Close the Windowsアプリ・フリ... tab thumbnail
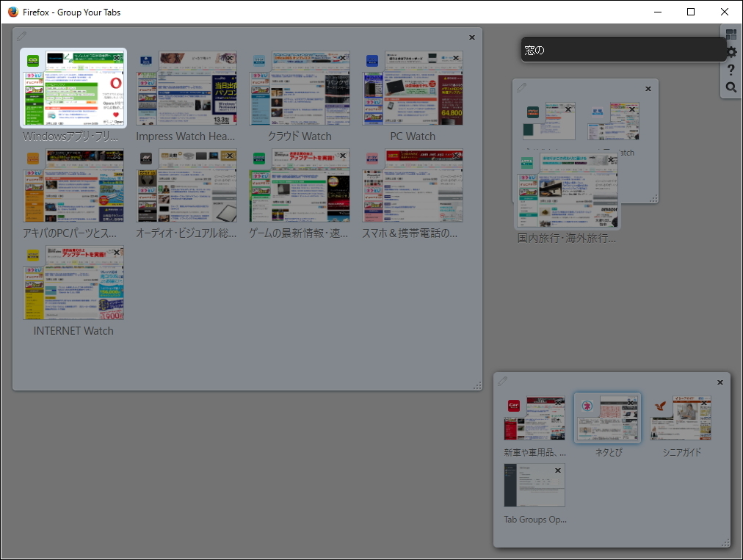743x560 pixels. tap(117, 58)
